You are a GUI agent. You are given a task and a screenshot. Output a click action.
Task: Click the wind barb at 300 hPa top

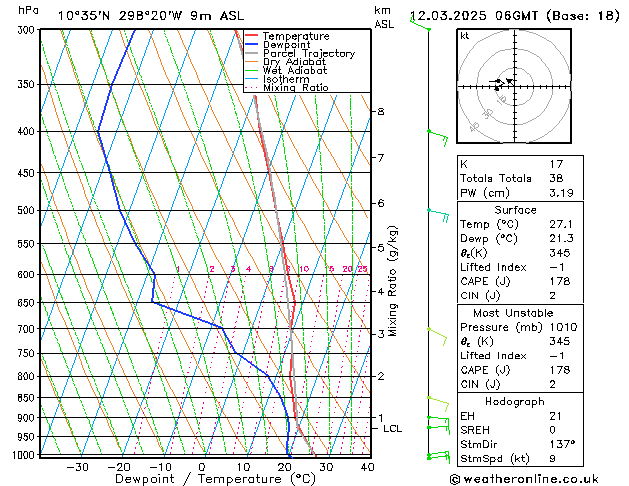(x=420, y=23)
